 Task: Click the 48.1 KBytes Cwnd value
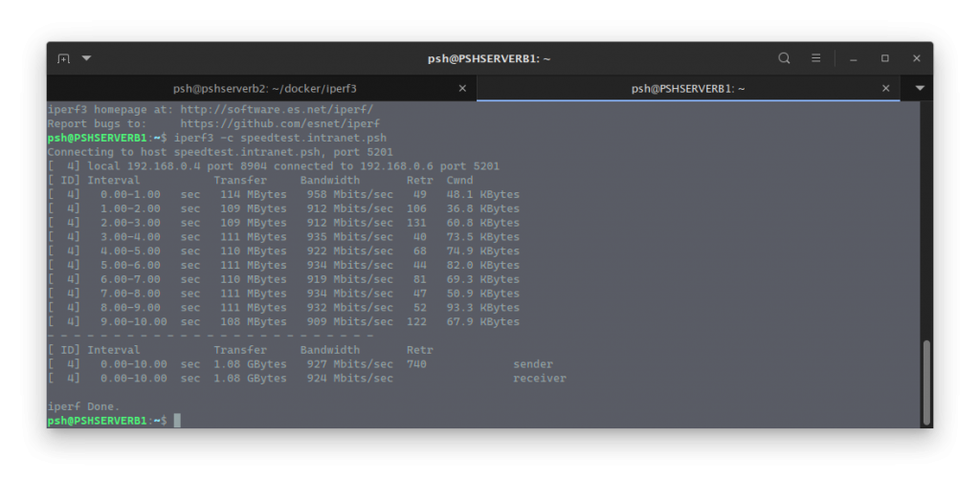[482, 194]
